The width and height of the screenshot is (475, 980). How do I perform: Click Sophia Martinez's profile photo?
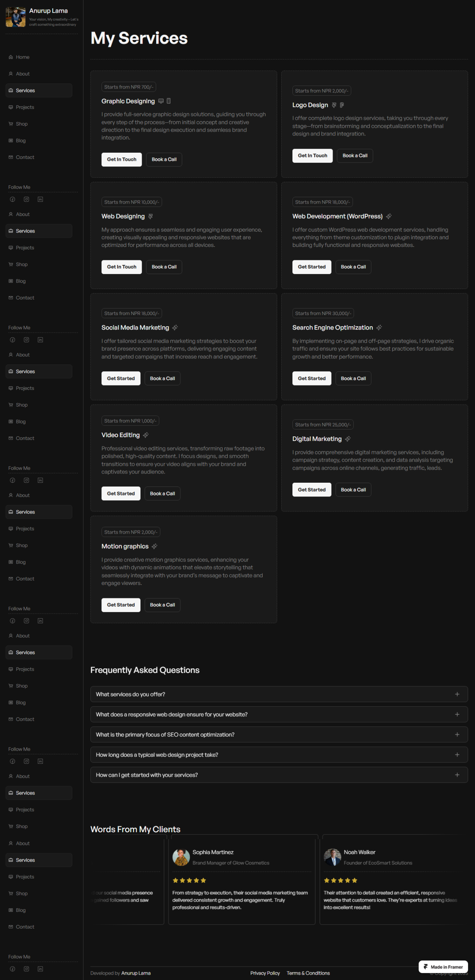(x=181, y=857)
